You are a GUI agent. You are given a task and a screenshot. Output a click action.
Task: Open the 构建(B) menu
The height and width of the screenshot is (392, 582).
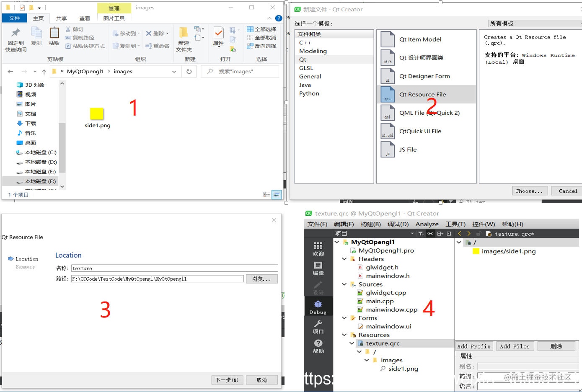coord(370,224)
